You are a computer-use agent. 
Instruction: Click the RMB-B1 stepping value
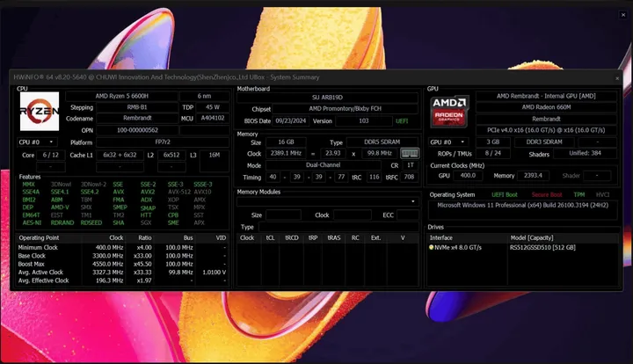click(137, 107)
